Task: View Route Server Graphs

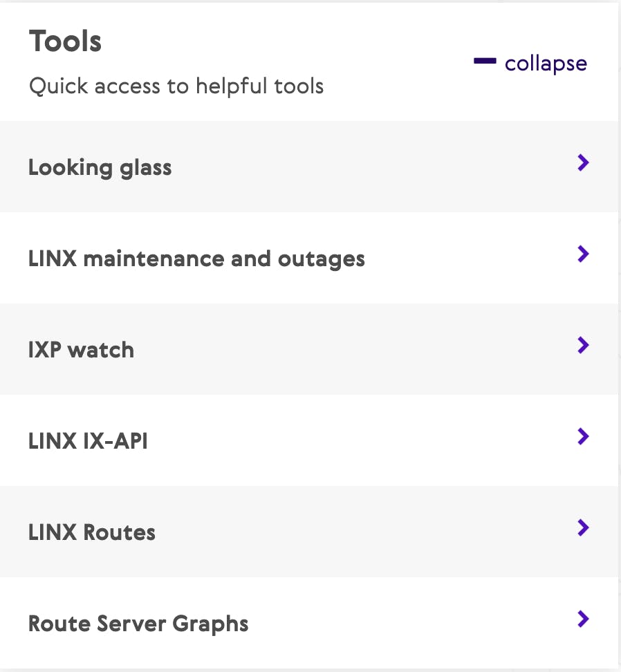Action: point(138,624)
